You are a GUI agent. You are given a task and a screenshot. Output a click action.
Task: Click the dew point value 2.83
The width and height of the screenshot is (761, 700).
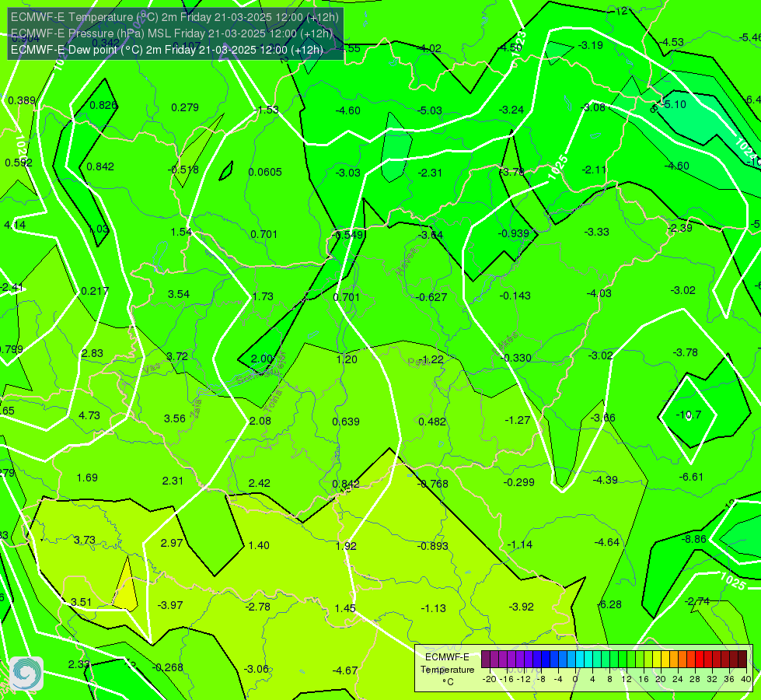point(93,353)
